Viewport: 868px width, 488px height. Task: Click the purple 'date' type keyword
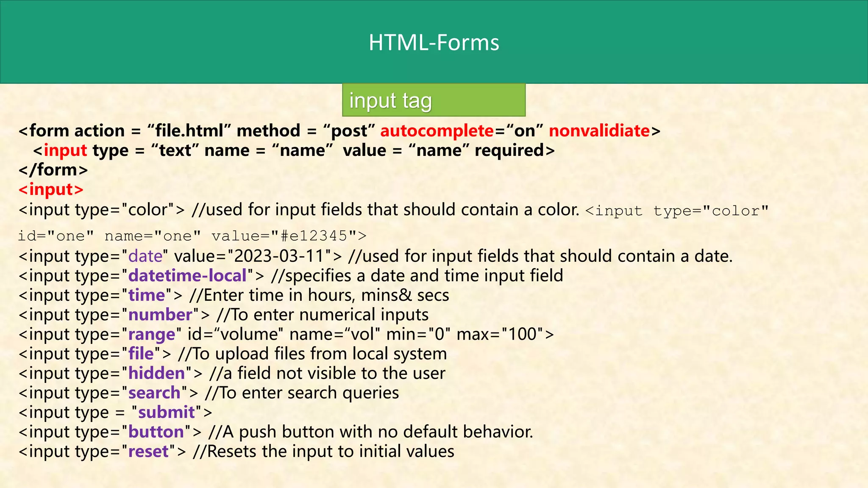[145, 256]
